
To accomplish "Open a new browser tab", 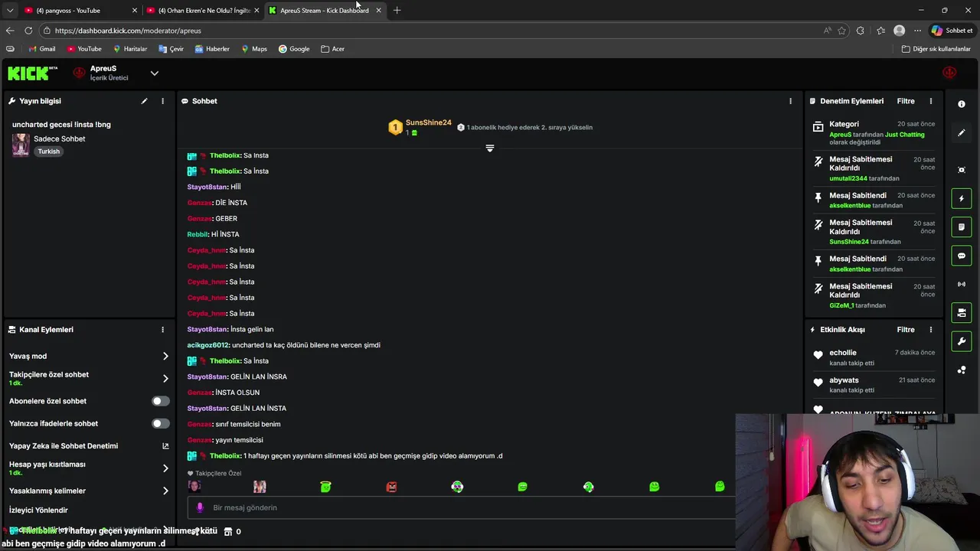I will pyautogui.click(x=397, y=10).
